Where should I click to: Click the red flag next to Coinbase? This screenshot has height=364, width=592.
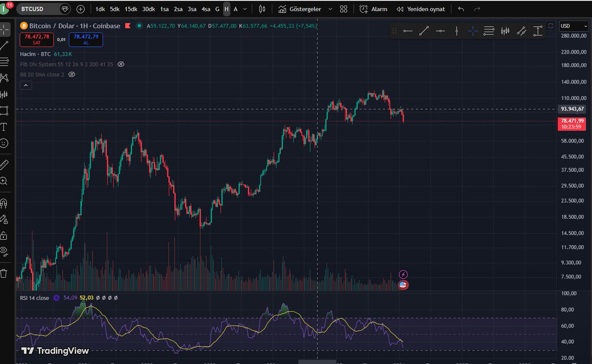point(128,26)
